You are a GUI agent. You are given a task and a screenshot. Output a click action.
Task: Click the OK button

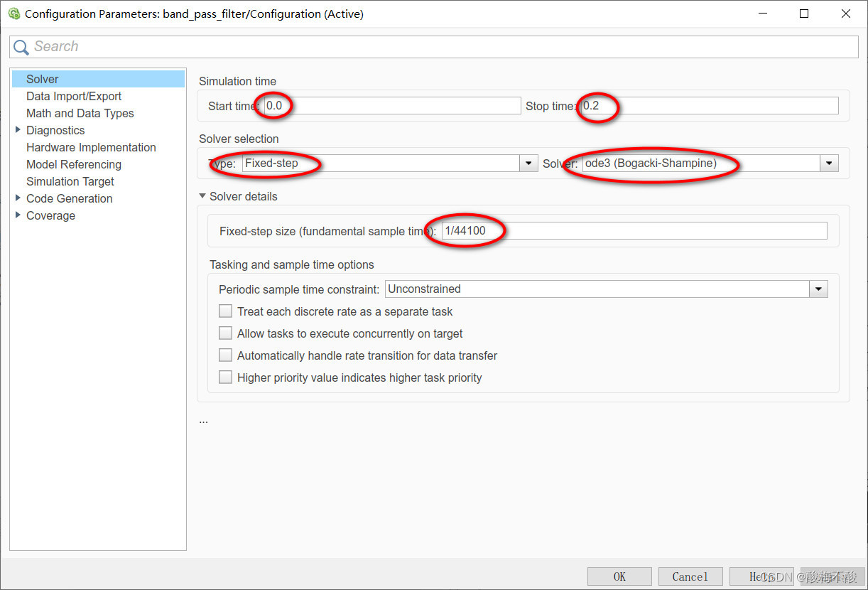point(619,576)
